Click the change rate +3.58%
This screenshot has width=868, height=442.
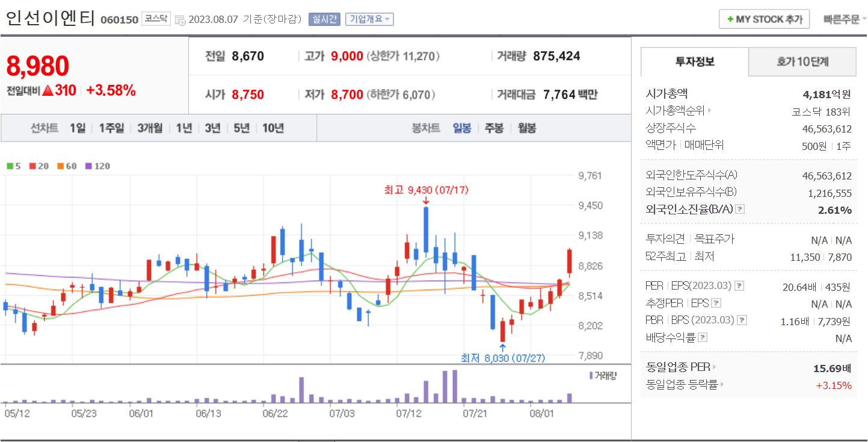click(x=111, y=91)
